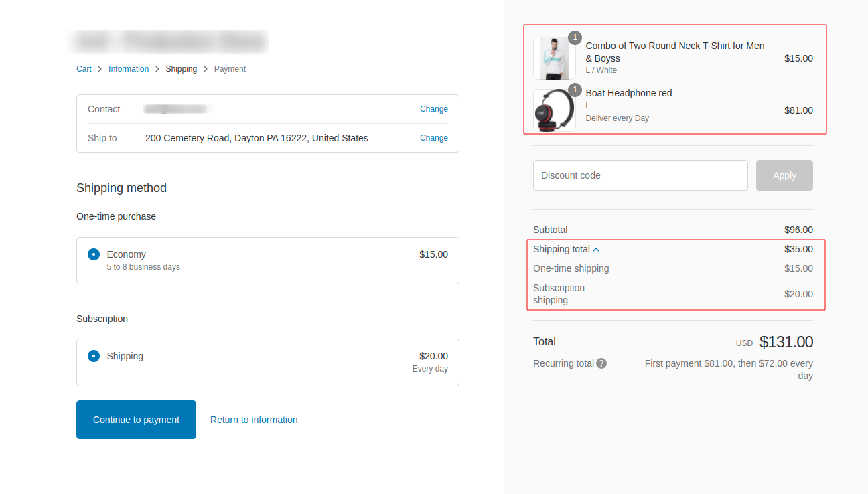Collapse the Shipping total chevron
868x494 pixels.
point(596,250)
